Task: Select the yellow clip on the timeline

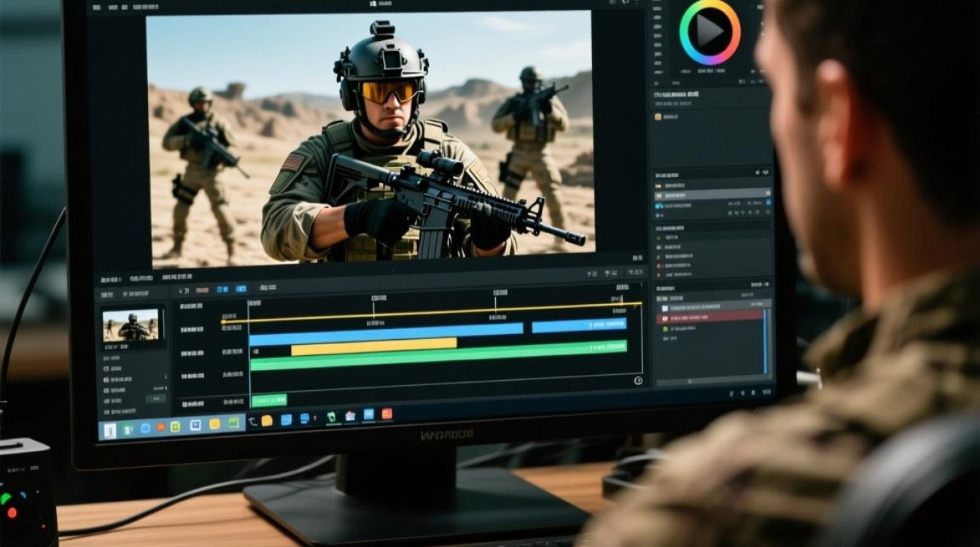Action: [x=373, y=345]
